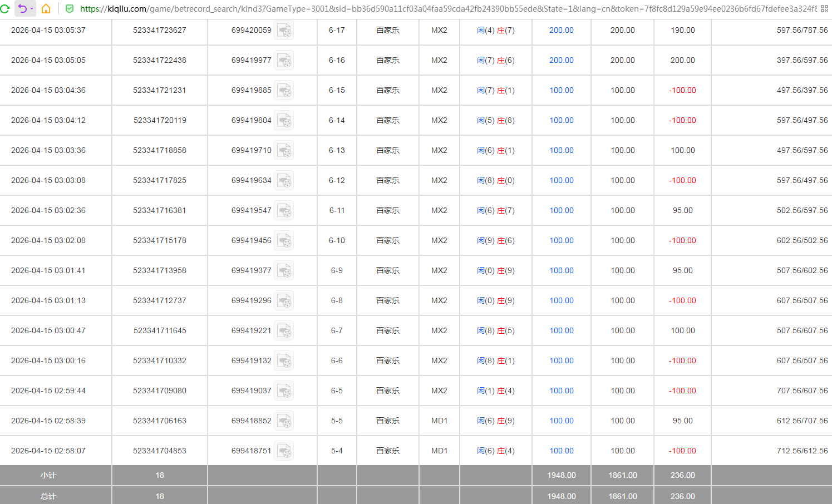Expand the dropdown arrow beside the back button
The width and height of the screenshot is (832, 504).
pyautogui.click(x=32, y=9)
